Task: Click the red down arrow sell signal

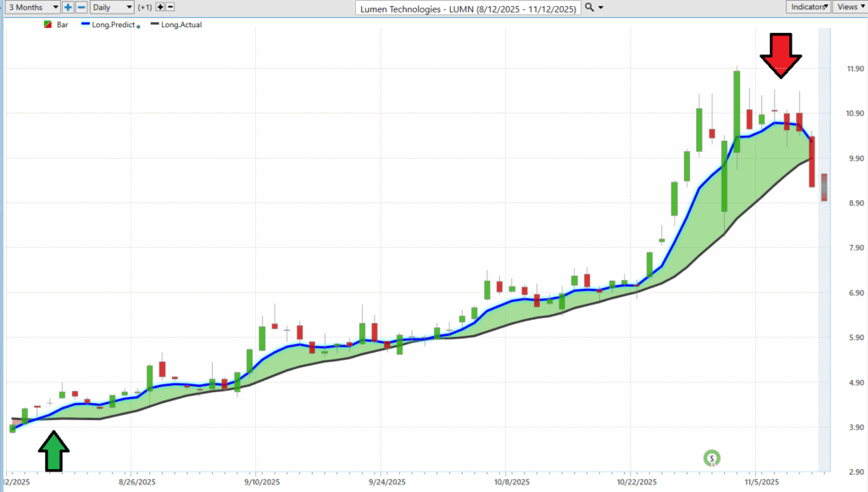Action: (x=780, y=57)
